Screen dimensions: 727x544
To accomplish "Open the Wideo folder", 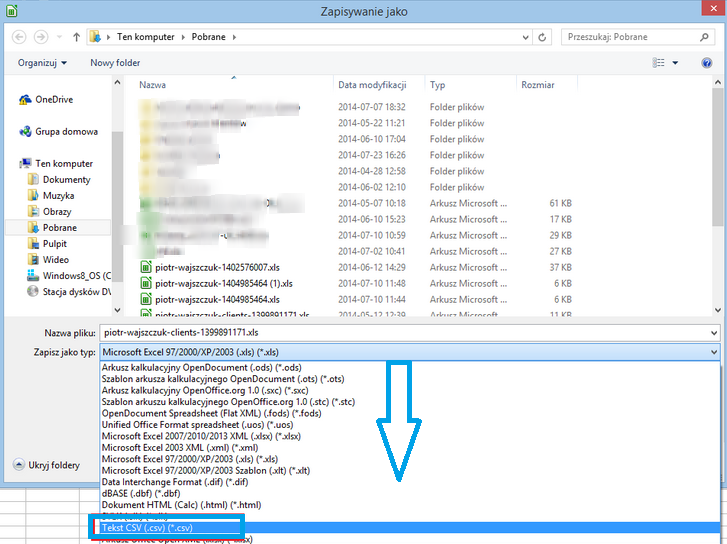I will click(48, 259).
